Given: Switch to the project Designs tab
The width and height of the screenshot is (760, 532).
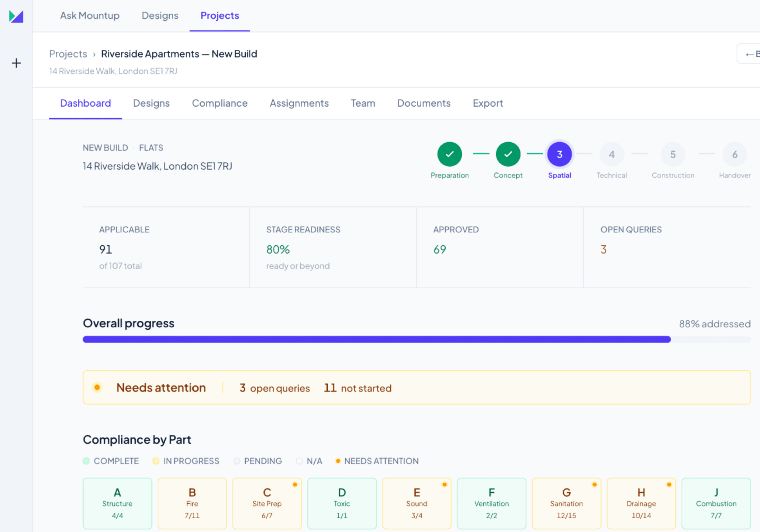Looking at the screenshot, I should point(151,103).
